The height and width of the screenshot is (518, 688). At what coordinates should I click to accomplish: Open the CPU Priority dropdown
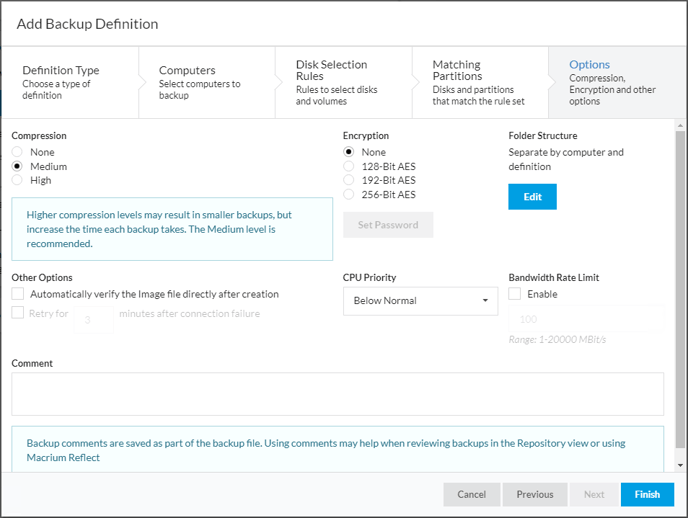click(x=420, y=300)
